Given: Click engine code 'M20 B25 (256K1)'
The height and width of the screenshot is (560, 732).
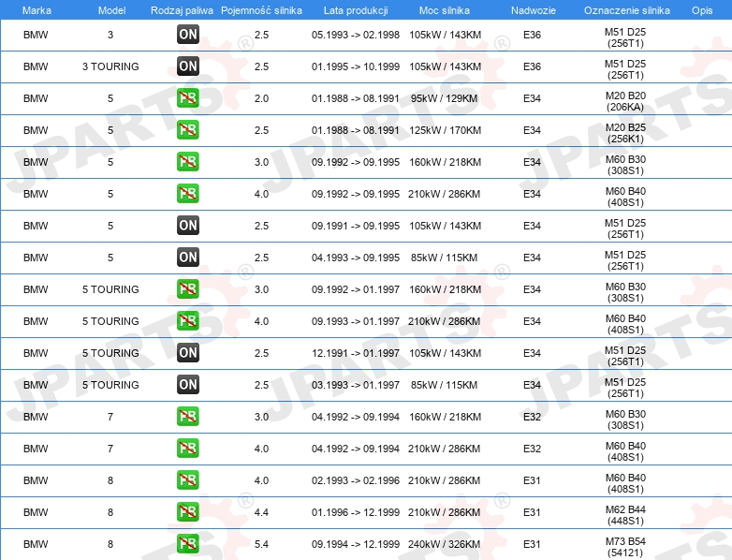Looking at the screenshot, I should click(x=625, y=133).
